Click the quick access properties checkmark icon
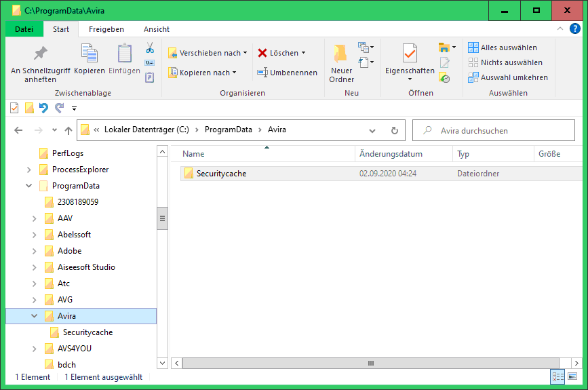This screenshot has height=390, width=588. [14, 108]
